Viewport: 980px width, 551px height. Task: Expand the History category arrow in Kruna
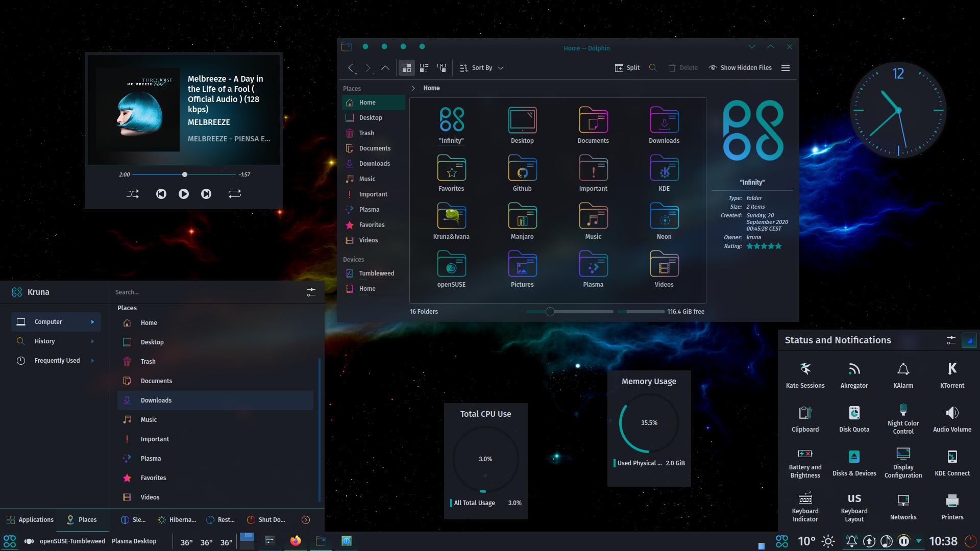92,341
